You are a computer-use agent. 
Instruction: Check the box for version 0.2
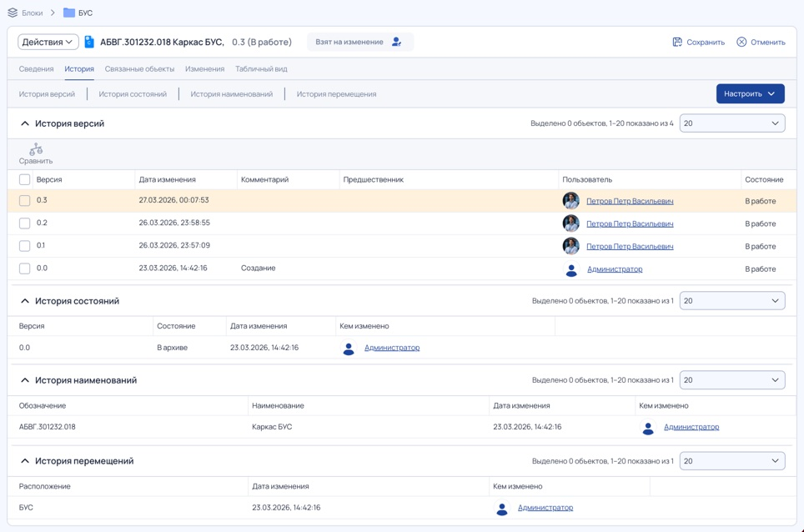coord(25,223)
